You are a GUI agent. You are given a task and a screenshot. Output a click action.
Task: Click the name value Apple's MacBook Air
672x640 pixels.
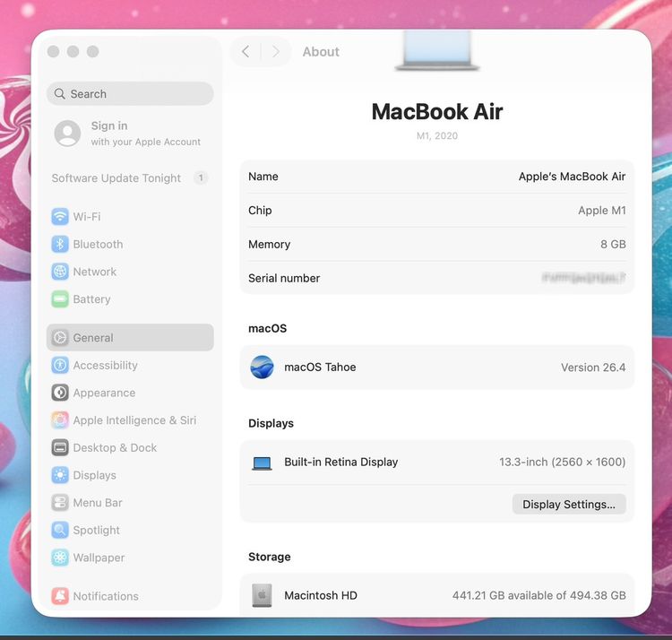573,177
